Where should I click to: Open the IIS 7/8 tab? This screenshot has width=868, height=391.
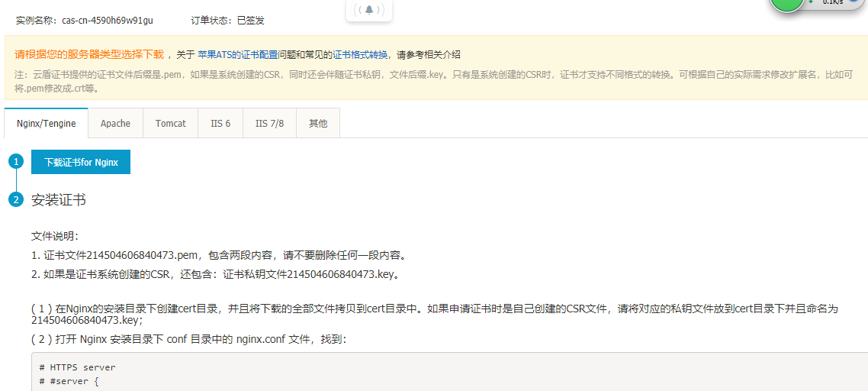269,123
